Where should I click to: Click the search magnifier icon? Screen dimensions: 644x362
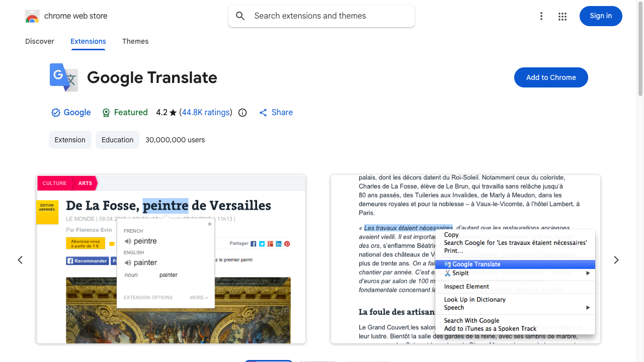pos(240,16)
